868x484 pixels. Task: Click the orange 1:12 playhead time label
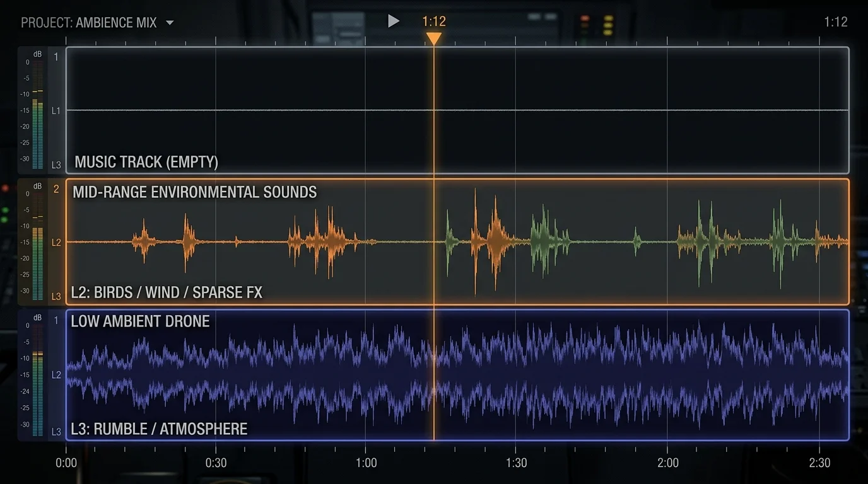coord(433,21)
